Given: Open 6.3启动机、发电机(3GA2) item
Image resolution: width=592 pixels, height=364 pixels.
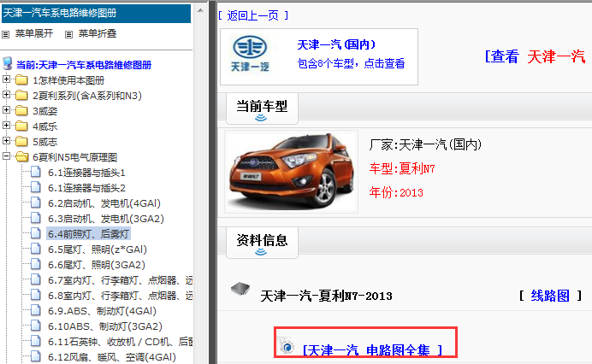Looking at the screenshot, I should 106,219.
